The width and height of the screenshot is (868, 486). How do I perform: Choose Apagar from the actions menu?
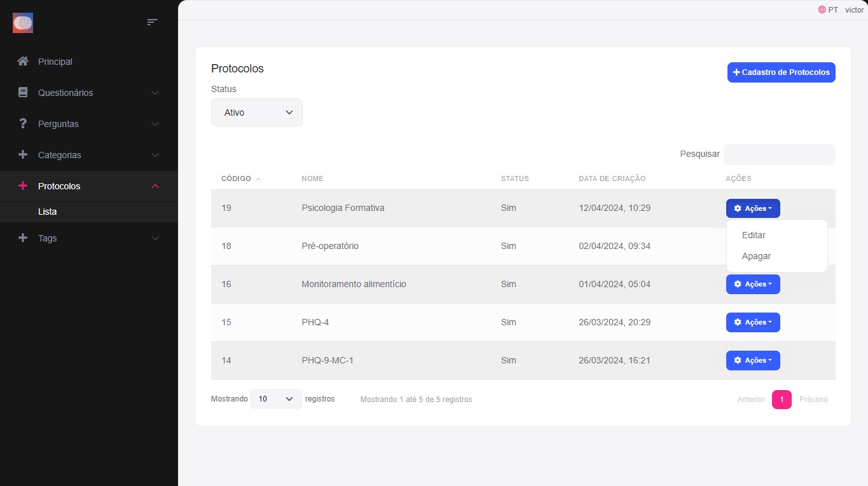[x=756, y=256]
